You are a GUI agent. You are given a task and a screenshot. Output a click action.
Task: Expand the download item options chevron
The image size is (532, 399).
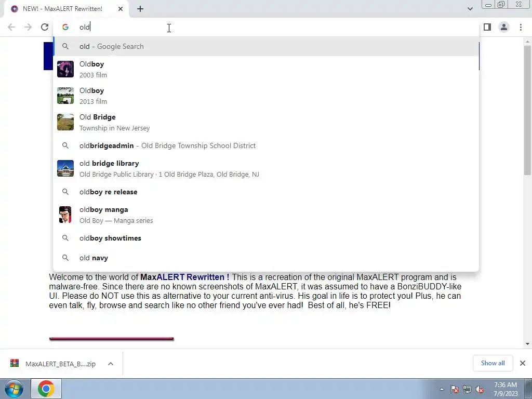point(110,364)
